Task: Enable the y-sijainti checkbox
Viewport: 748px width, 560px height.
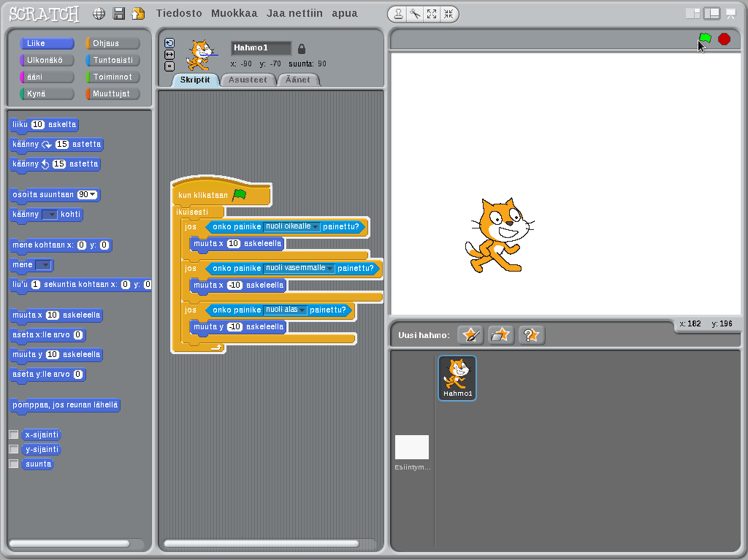Action: tap(13, 450)
